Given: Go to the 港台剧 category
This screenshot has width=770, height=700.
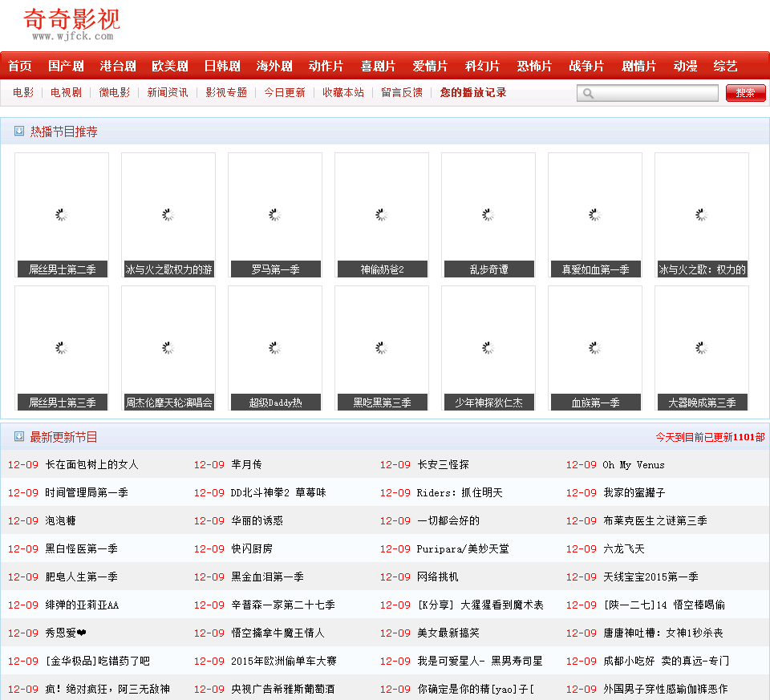Looking at the screenshot, I should click(118, 66).
